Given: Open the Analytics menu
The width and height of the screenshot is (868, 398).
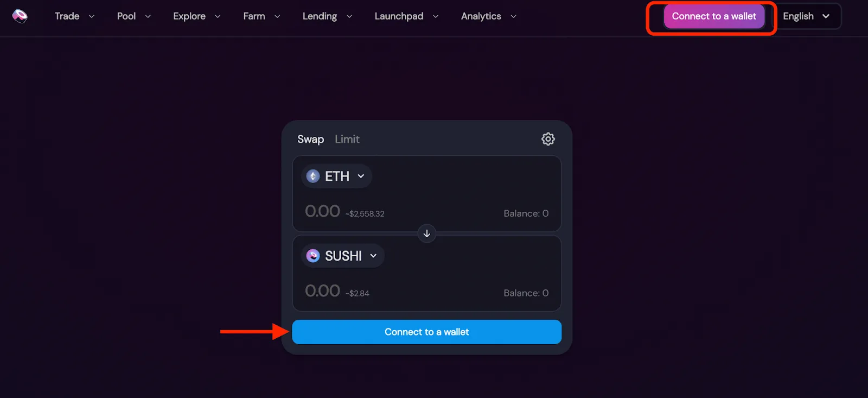Looking at the screenshot, I should [481, 16].
